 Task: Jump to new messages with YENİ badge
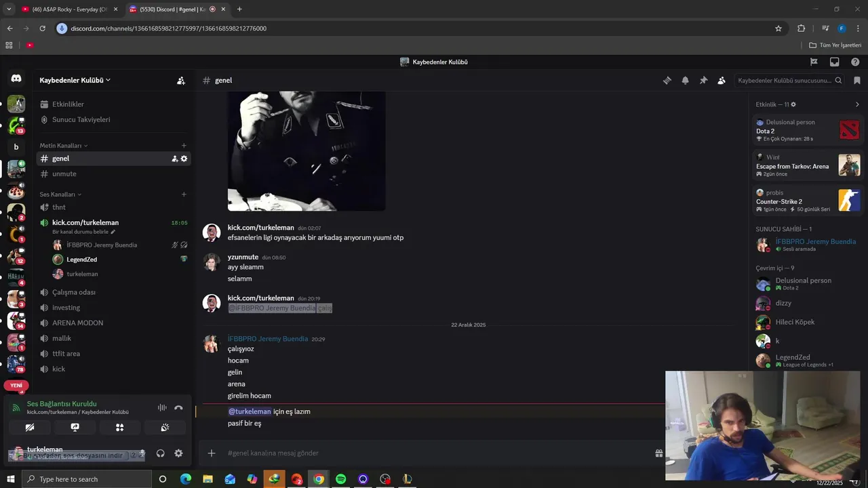coord(16,385)
